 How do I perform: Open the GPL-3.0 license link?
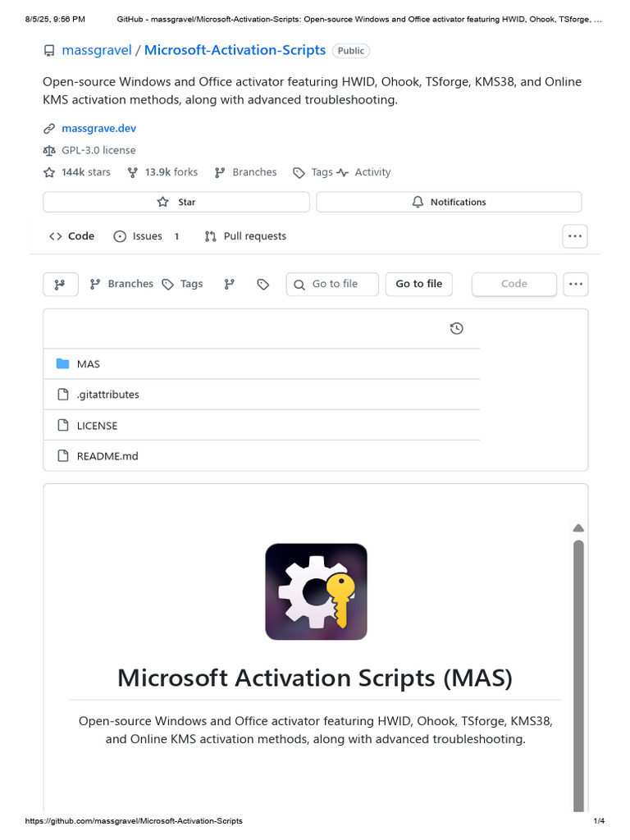click(98, 151)
